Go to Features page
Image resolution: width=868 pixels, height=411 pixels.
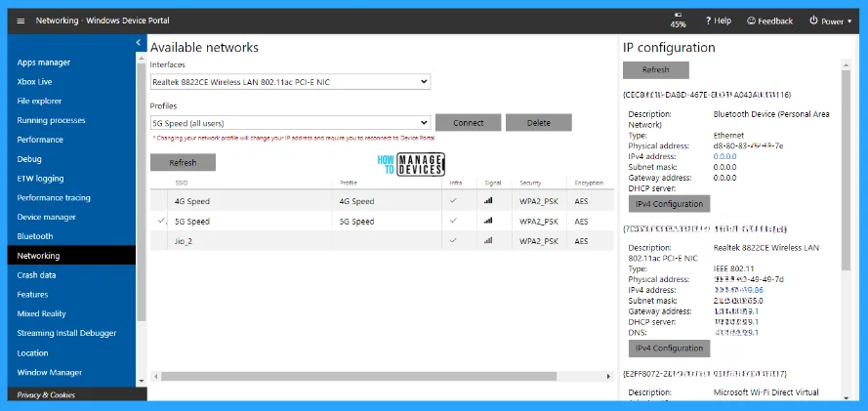pyautogui.click(x=32, y=294)
